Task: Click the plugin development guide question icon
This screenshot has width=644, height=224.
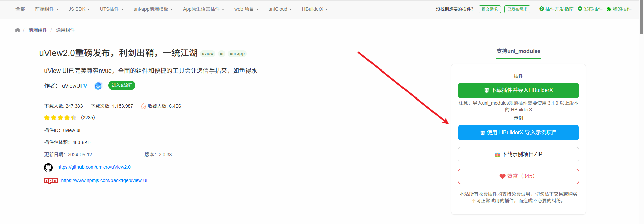Action: tap(542, 9)
